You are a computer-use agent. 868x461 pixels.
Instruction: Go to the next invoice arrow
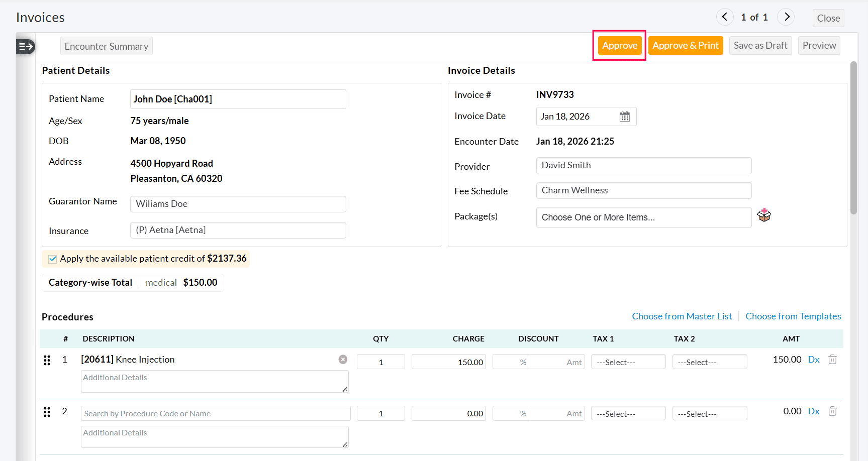click(x=786, y=17)
